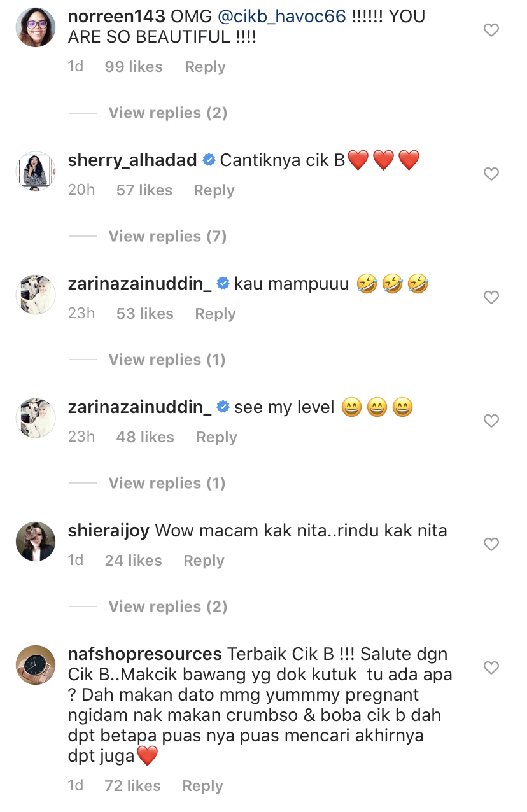Reply to sherry_alhadad's comment

pos(214,190)
